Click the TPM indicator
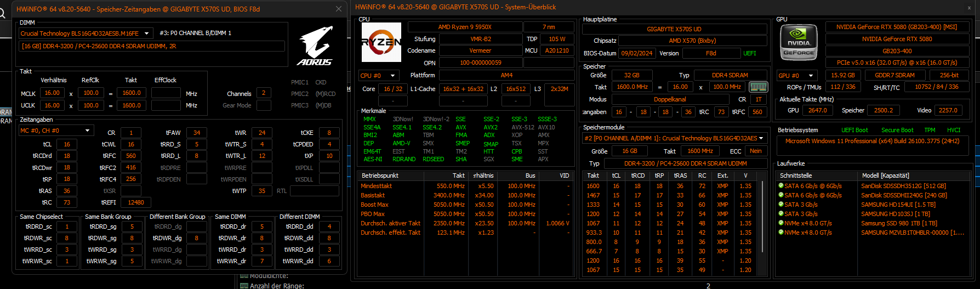 (930, 130)
